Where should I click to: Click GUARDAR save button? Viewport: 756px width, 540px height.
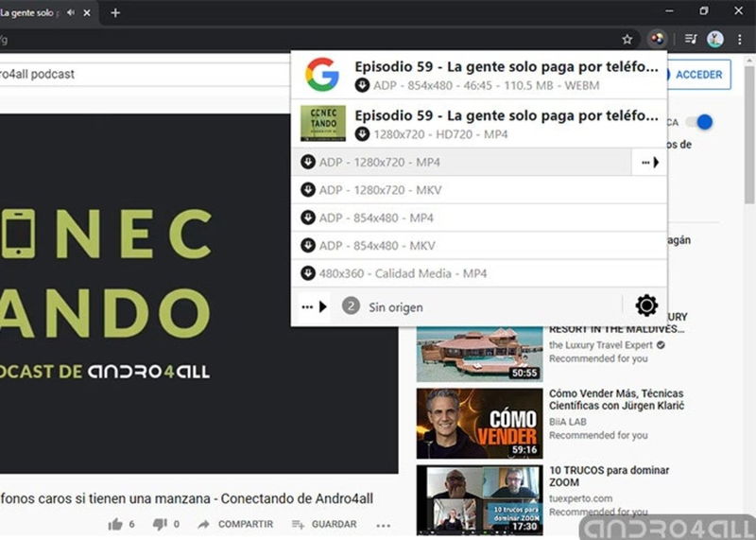pos(324,525)
